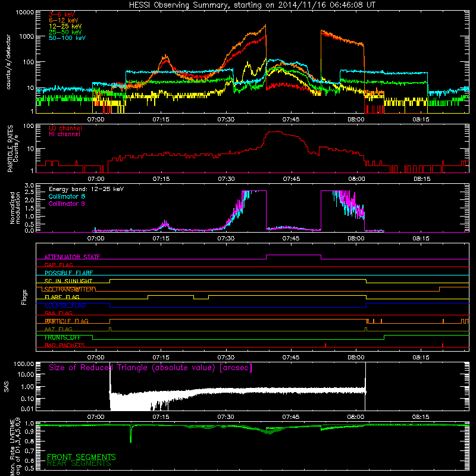Click the Collimator 8 legend label
This screenshot has height=476, width=476.
point(67,196)
